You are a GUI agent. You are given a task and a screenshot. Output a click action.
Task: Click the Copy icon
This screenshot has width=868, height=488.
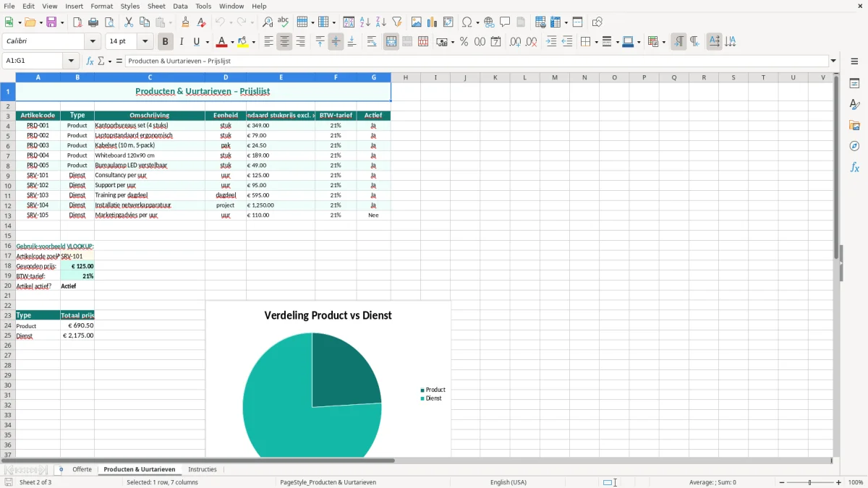(145, 22)
